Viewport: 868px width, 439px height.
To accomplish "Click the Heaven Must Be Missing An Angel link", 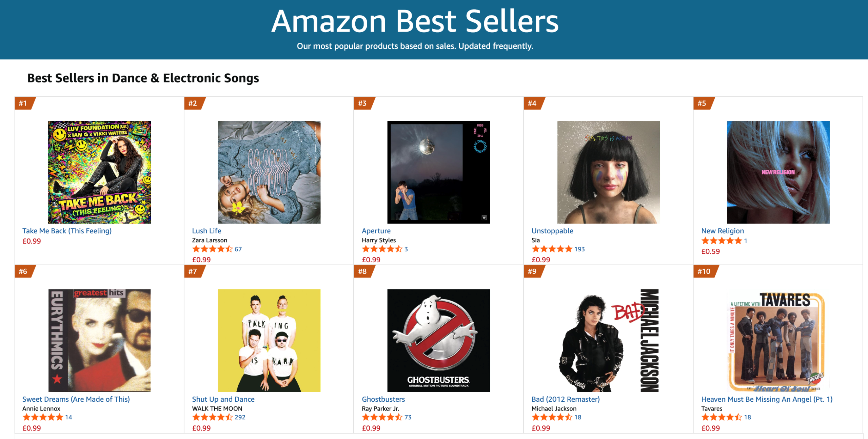I will click(x=767, y=399).
